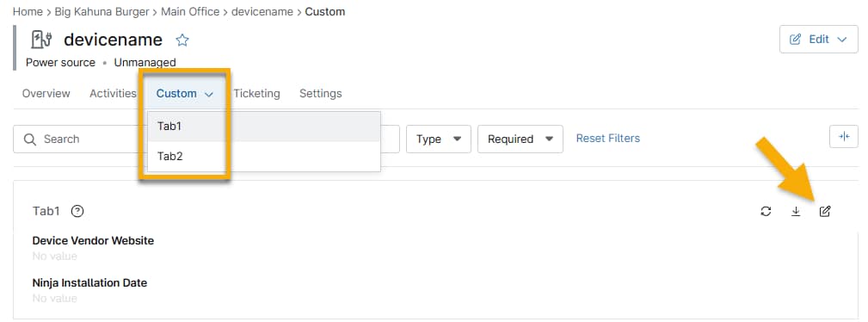Navigate to Big Kahuna Burger breadcrumb
This screenshot has width=868, height=322.
[102, 12]
